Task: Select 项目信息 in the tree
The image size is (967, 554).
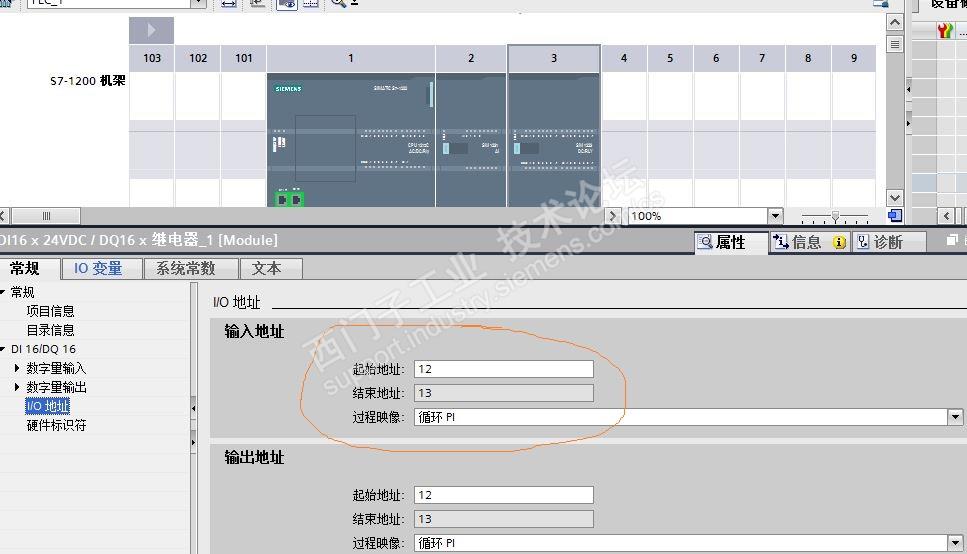Action: (x=51, y=311)
